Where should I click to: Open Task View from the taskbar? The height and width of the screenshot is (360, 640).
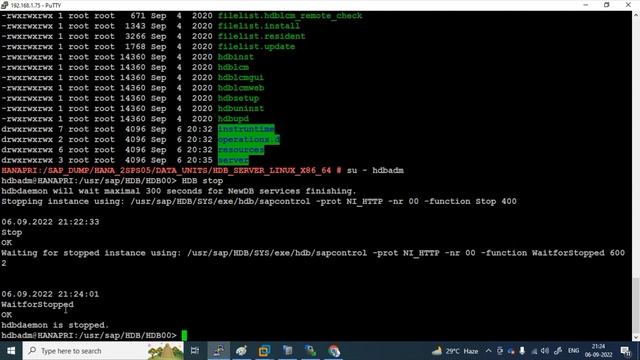pos(195,351)
